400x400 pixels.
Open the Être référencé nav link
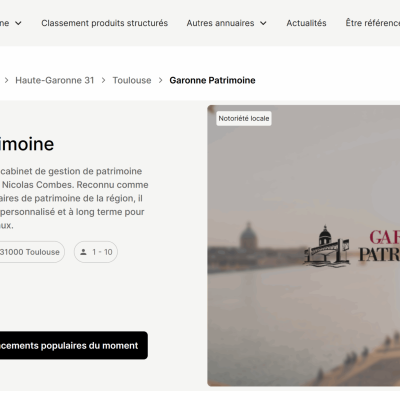coord(373,23)
